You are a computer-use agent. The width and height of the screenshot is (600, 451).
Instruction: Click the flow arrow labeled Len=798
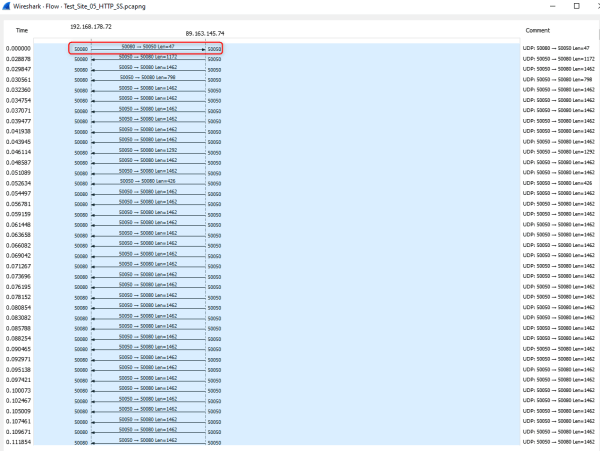click(147, 78)
